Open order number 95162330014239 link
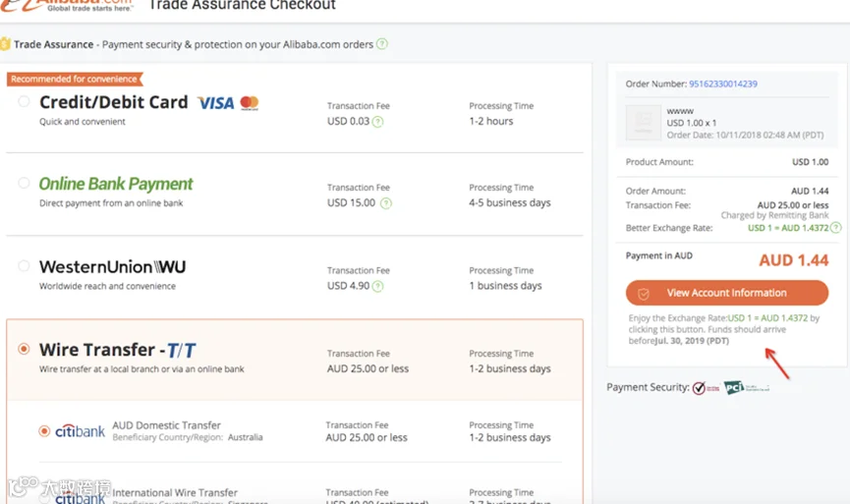850x504 pixels. tap(723, 84)
